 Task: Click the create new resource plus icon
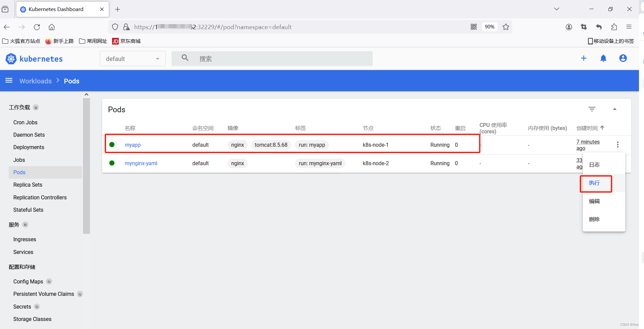point(584,58)
